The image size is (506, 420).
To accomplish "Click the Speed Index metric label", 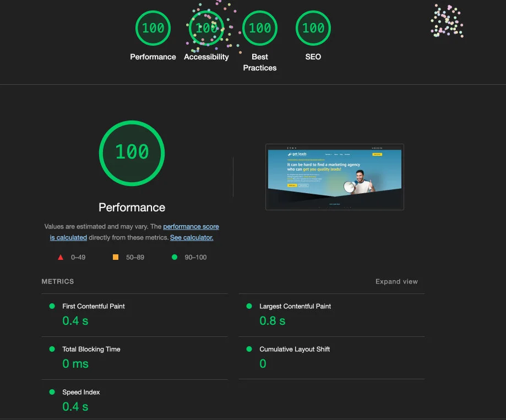I will [x=81, y=392].
